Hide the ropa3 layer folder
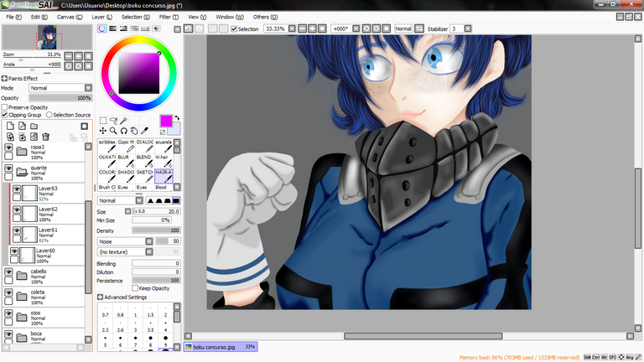This screenshot has width=644, height=362. tap(8, 147)
